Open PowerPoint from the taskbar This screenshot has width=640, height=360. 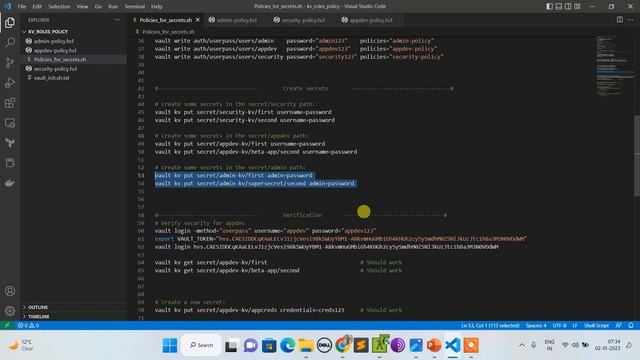pos(434,345)
